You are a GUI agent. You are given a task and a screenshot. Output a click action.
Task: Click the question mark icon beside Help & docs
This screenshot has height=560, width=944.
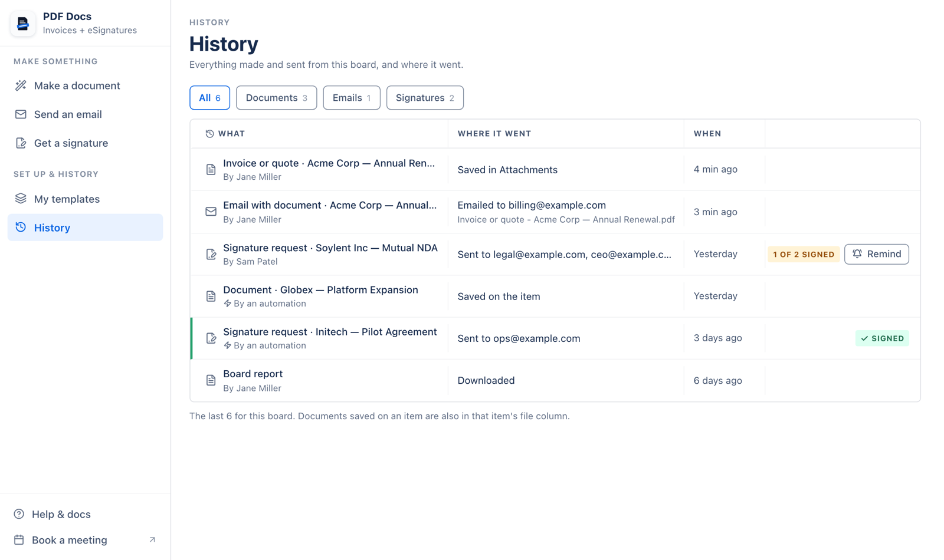19,514
